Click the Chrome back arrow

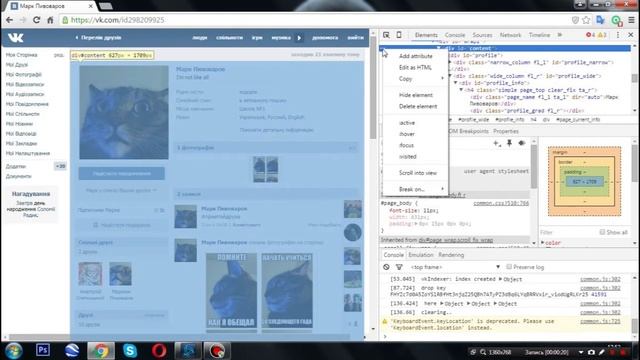(9, 20)
